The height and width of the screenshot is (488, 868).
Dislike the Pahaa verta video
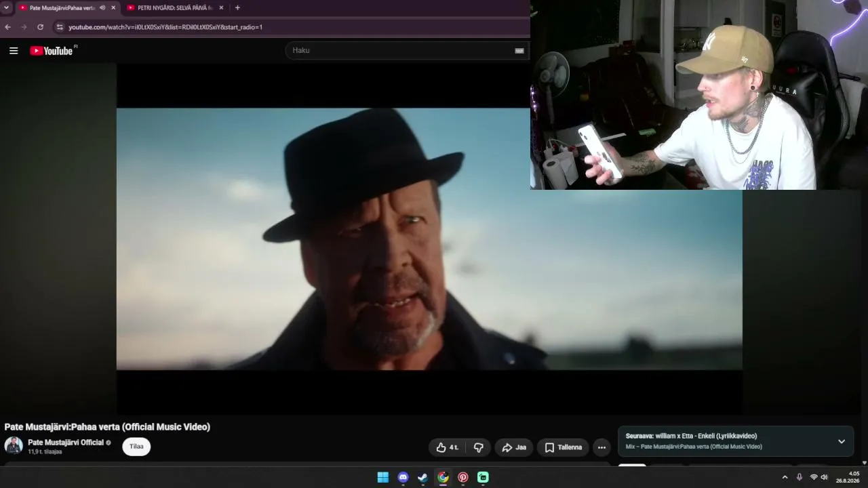(x=479, y=447)
